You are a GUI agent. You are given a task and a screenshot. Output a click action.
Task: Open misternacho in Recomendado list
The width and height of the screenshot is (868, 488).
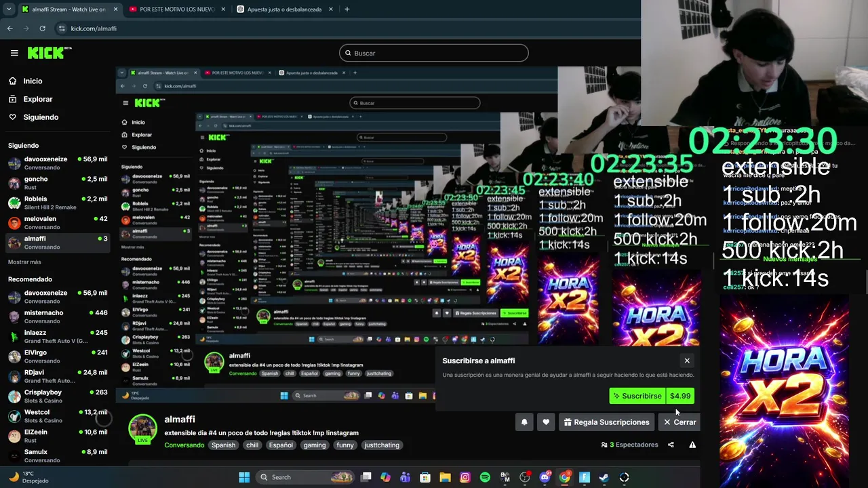click(x=58, y=317)
